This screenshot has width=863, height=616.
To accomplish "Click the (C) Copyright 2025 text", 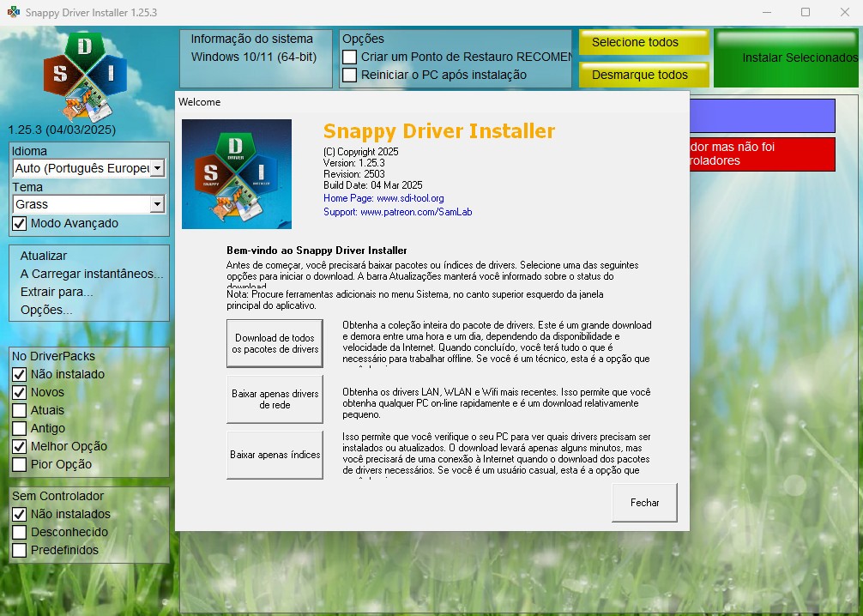I will coord(361,151).
